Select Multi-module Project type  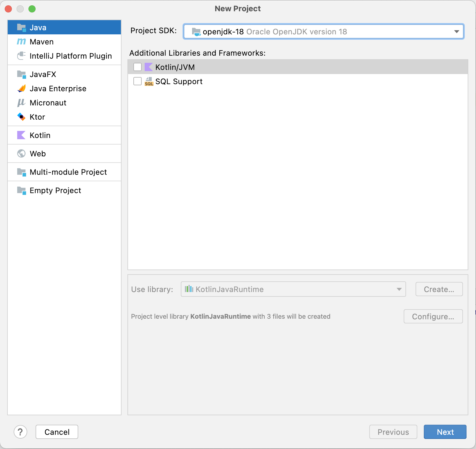(68, 172)
